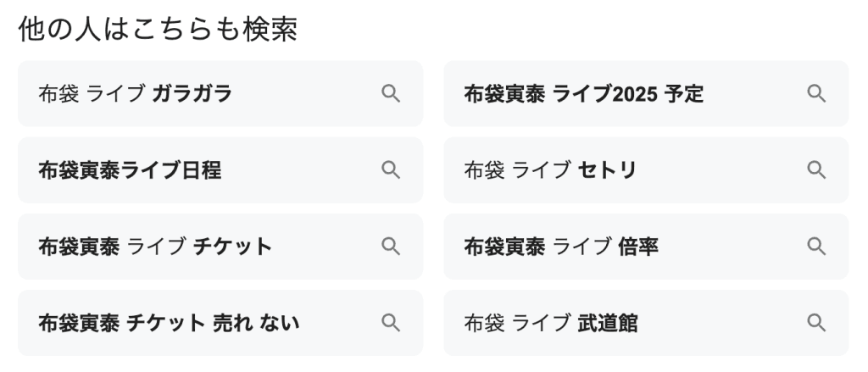The height and width of the screenshot is (372, 868).
Task: Click the magnifier next to 布袋寅泰ライブ日程
Action: coord(390,170)
